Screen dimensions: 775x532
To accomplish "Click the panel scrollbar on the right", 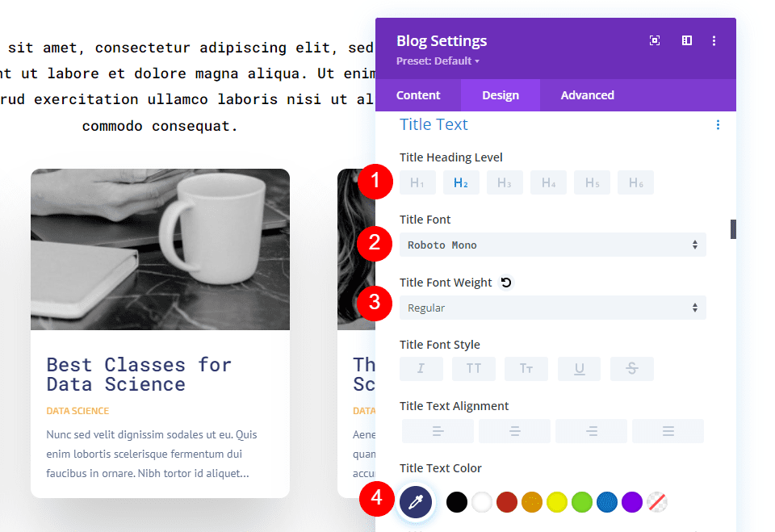I will coord(731,229).
